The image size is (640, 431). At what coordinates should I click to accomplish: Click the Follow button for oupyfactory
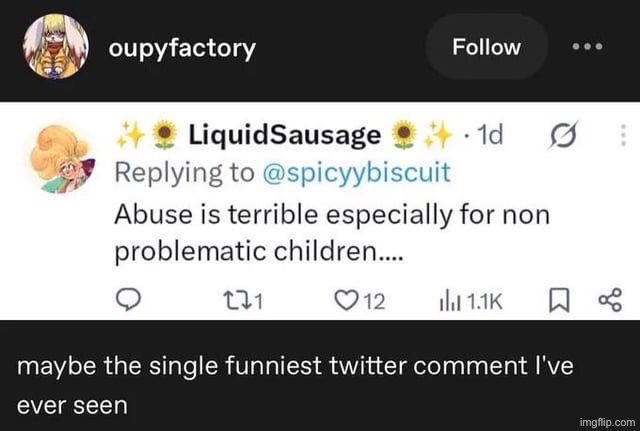click(x=486, y=47)
